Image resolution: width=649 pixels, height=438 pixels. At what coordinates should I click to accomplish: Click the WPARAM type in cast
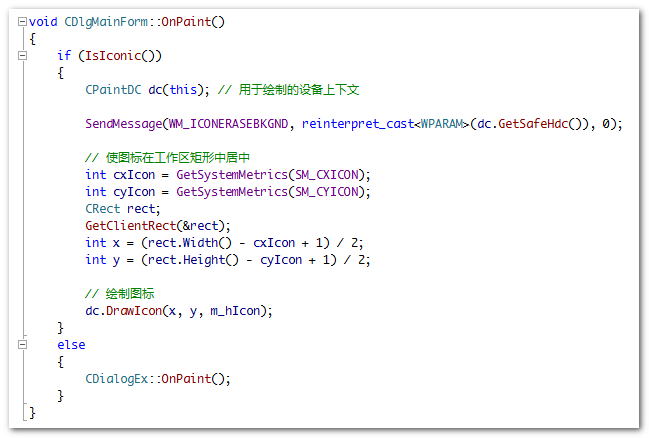442,123
